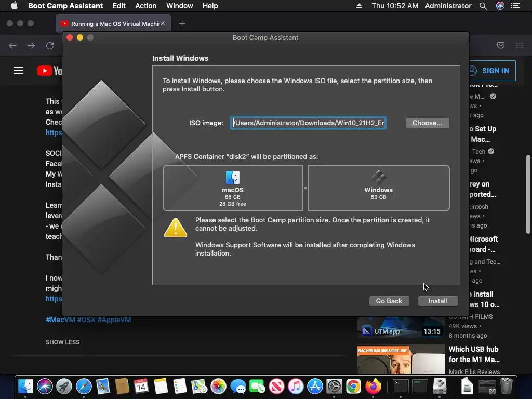This screenshot has height=399, width=532.
Task: Open Trash in the Dock
Action: pyautogui.click(x=506, y=386)
